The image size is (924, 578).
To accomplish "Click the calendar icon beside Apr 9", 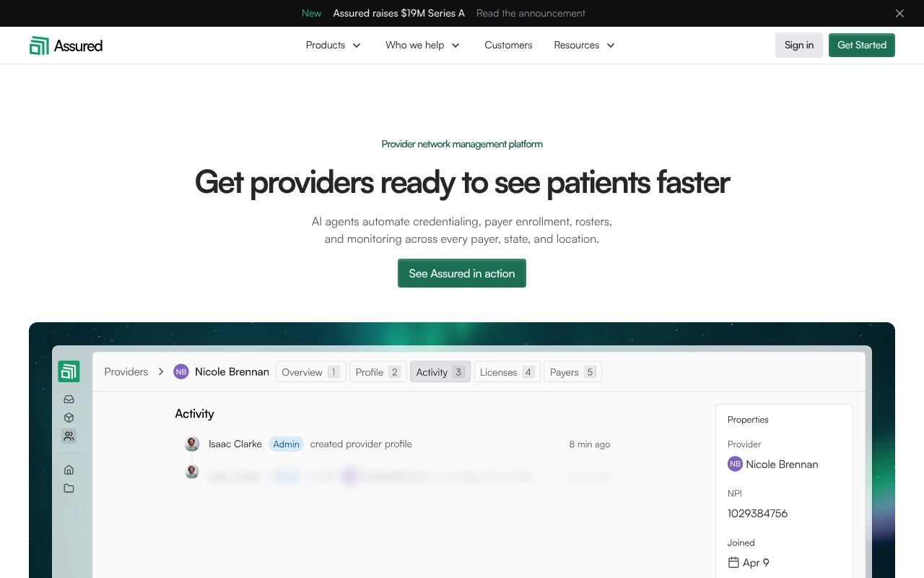I will click(733, 562).
